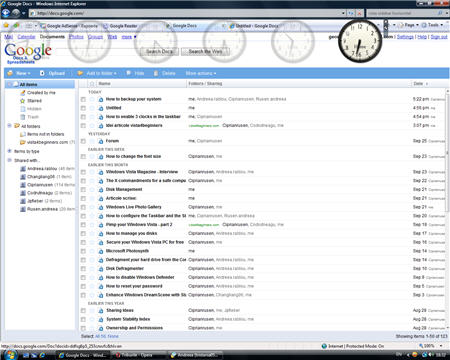Click the Settings link
This screenshot has width=450, height=360.
click(405, 37)
